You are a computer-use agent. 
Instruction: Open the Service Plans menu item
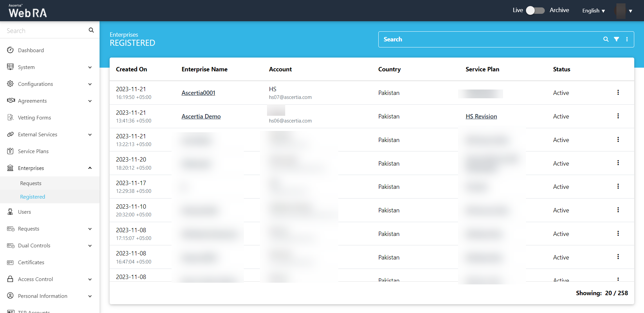click(33, 151)
